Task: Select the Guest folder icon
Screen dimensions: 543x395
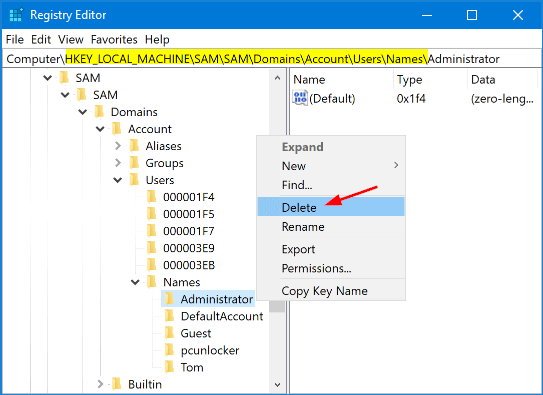Action: (169, 333)
